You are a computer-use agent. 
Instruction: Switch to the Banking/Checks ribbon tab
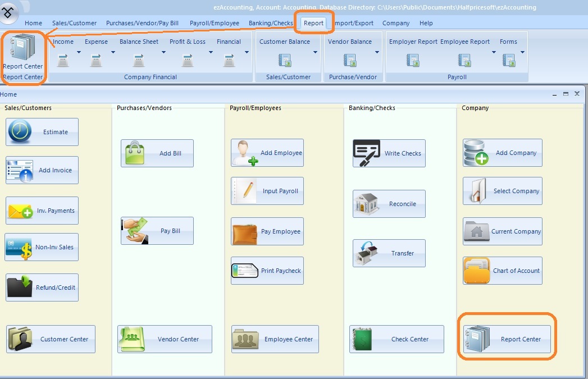271,23
